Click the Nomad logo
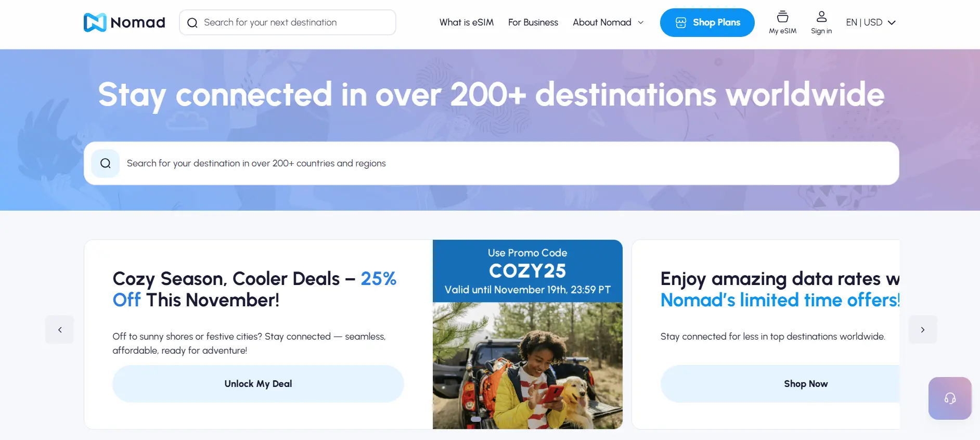Image resolution: width=980 pixels, height=440 pixels. point(124,22)
